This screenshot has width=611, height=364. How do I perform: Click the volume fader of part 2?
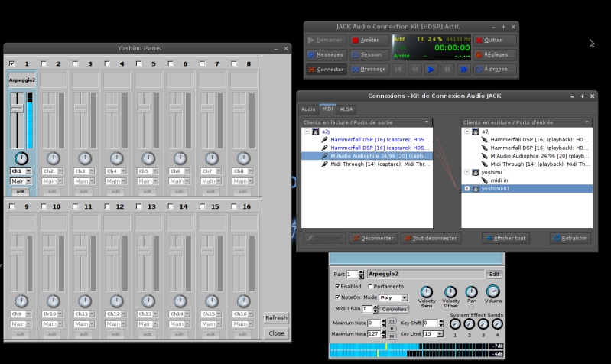[49, 109]
